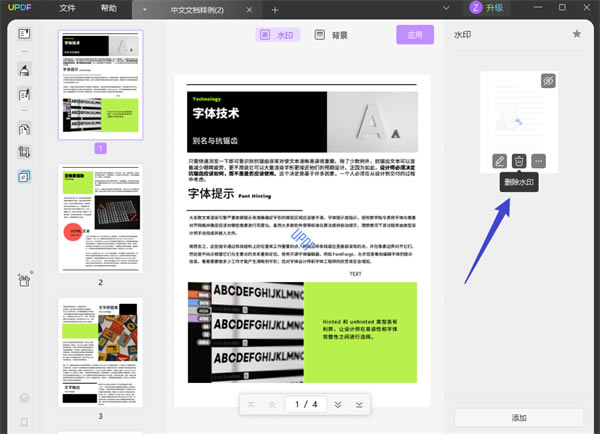The width and height of the screenshot is (600, 434).
Task: Open more options on watermark card
Action: [x=539, y=161]
